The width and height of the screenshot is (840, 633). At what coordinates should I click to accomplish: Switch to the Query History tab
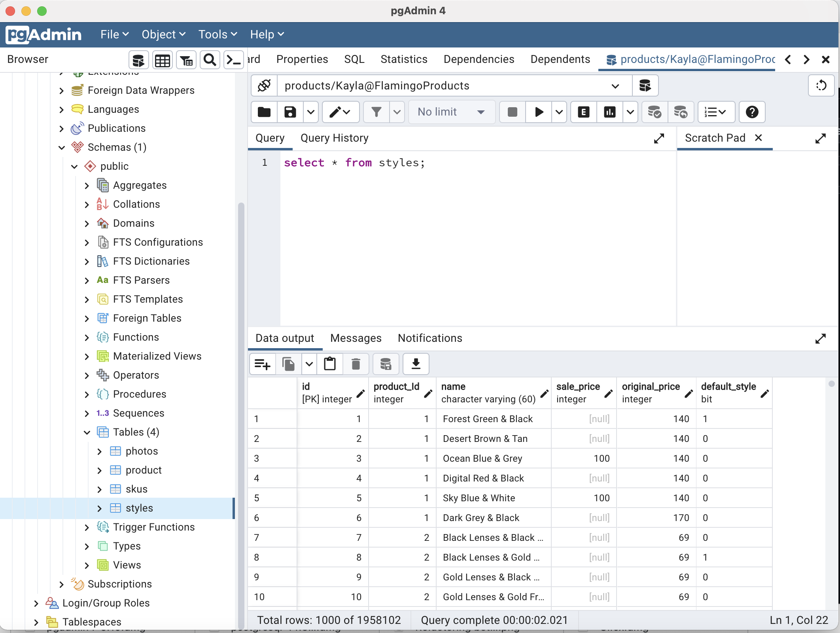click(x=334, y=138)
